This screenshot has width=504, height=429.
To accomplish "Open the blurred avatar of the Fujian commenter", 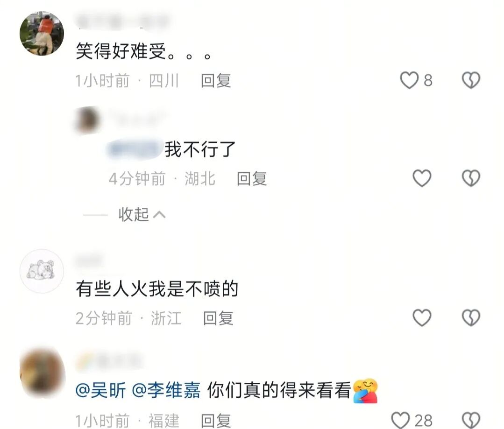I will click(x=42, y=373).
